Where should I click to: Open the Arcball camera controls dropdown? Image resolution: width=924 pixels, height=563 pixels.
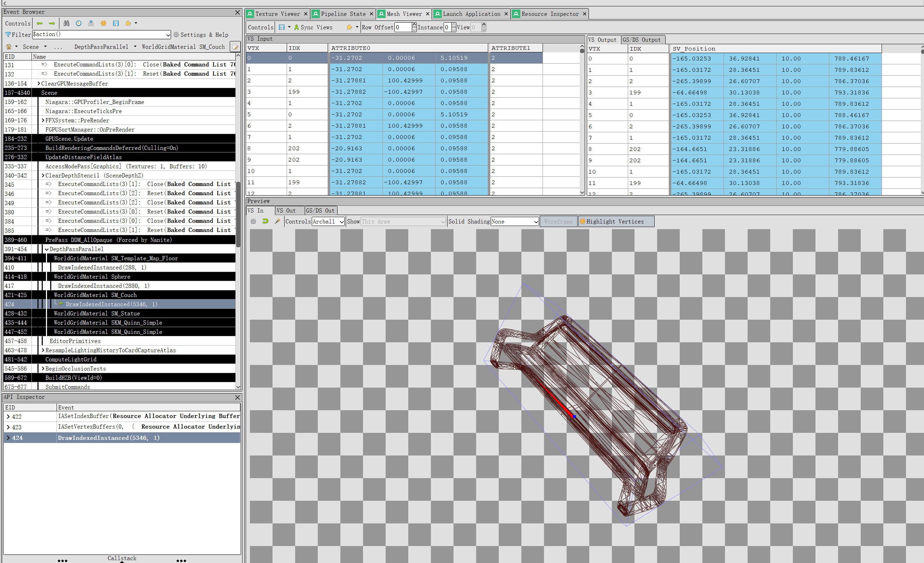(328, 221)
